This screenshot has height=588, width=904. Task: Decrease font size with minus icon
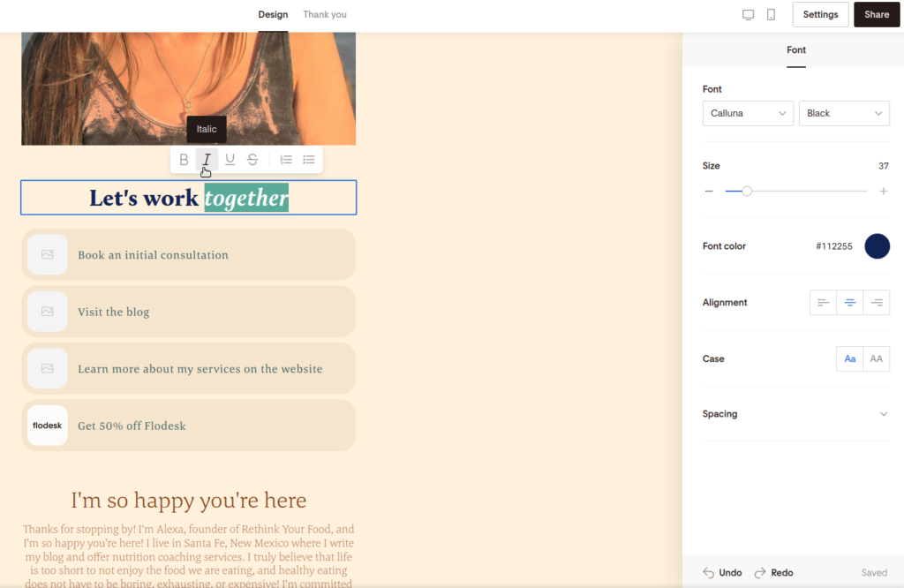(709, 191)
